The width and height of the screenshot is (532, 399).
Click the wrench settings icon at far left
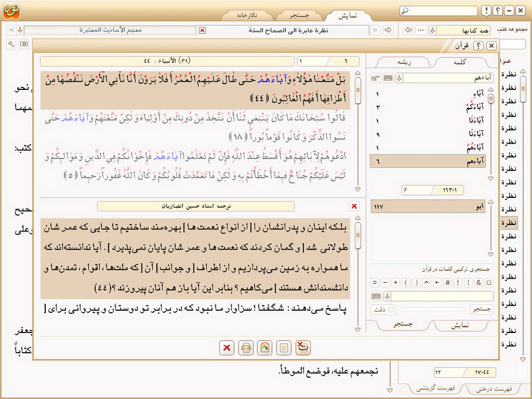pos(12,44)
